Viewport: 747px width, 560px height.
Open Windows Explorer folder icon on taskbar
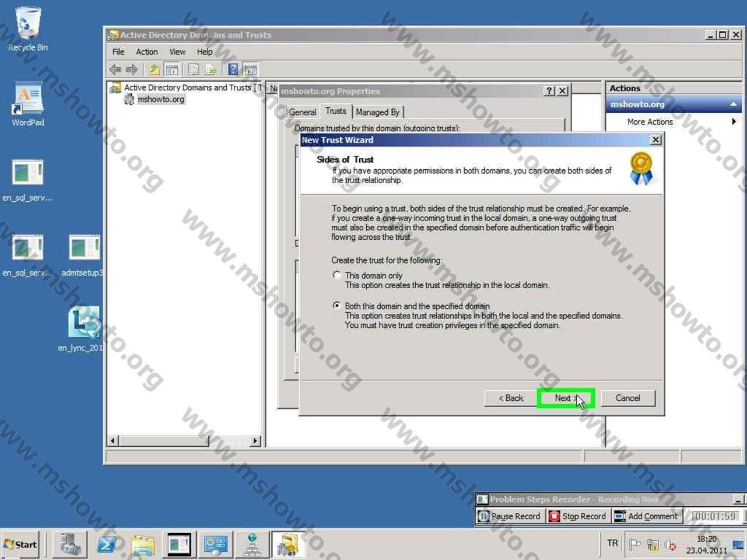pyautogui.click(x=143, y=545)
